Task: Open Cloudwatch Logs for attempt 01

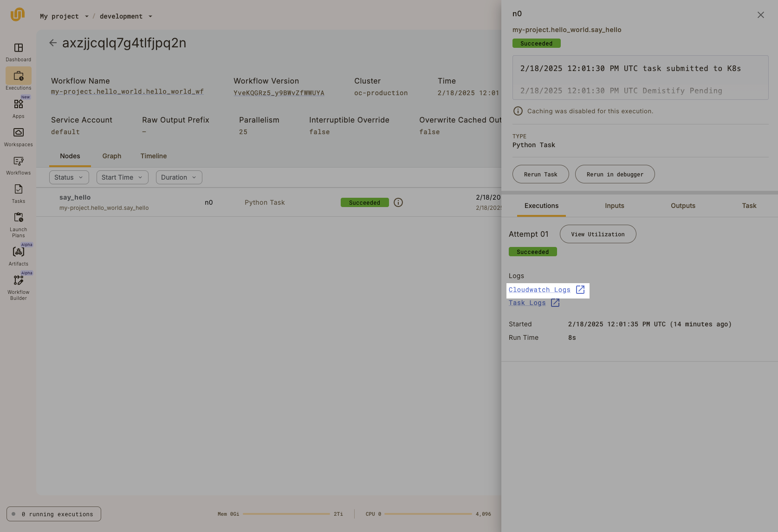Action: [539, 290]
